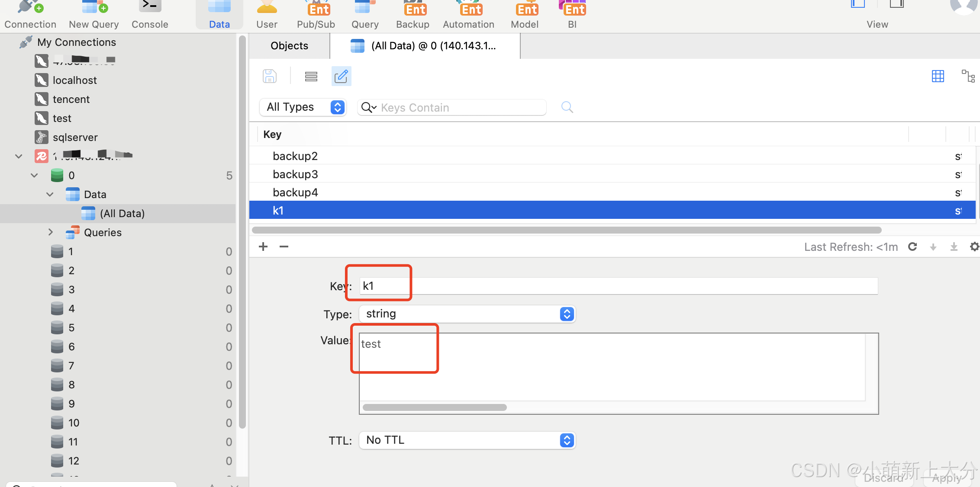
Task: Open the Backup tool
Action: click(x=413, y=15)
